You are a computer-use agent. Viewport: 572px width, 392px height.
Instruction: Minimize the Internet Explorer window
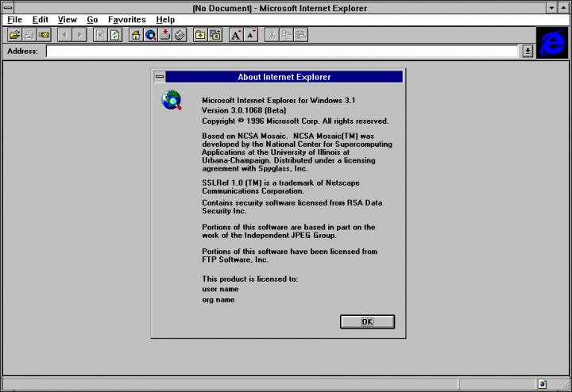coord(551,8)
